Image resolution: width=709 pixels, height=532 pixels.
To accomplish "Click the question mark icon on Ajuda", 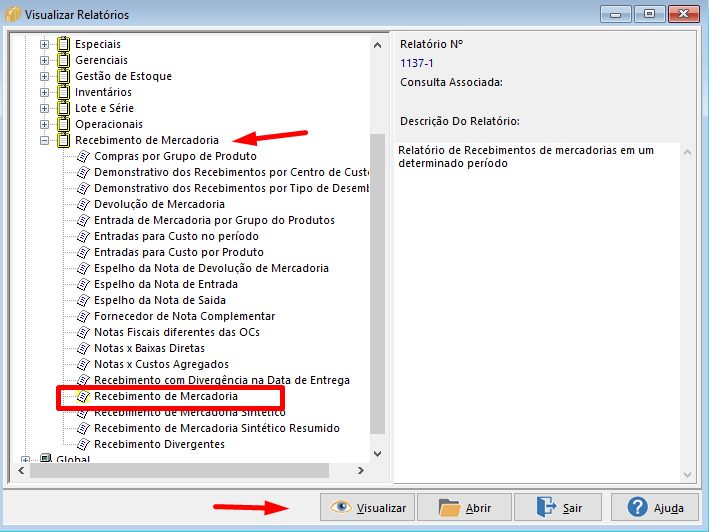I will point(637,507).
